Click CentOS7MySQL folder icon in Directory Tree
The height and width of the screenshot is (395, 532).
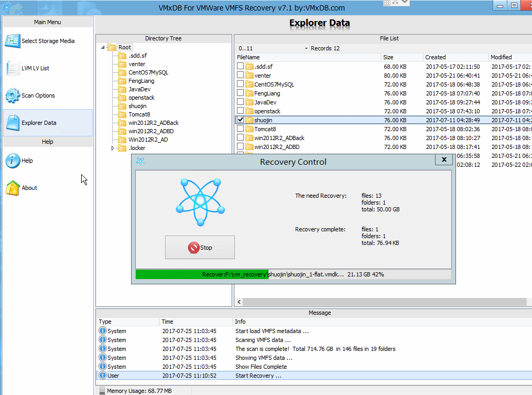click(x=122, y=72)
